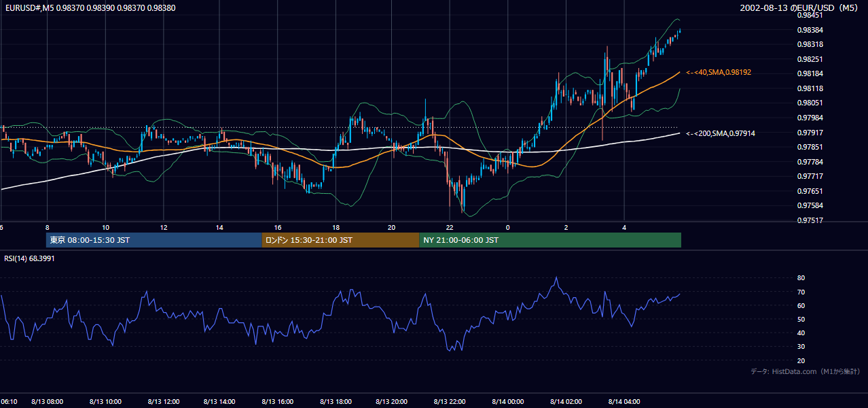
Task: Click the RSI(14) 68.3991 indicator label
Action: [29, 258]
